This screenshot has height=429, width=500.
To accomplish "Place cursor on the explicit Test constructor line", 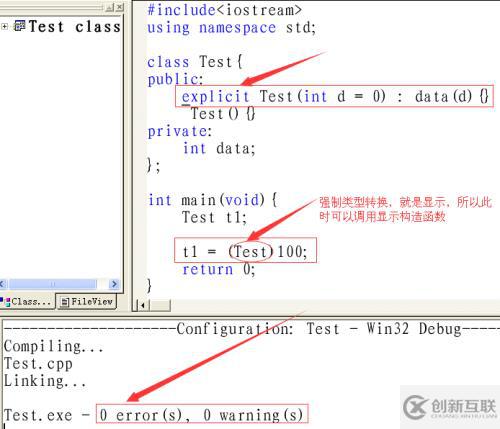I will pyautogui.click(x=335, y=97).
